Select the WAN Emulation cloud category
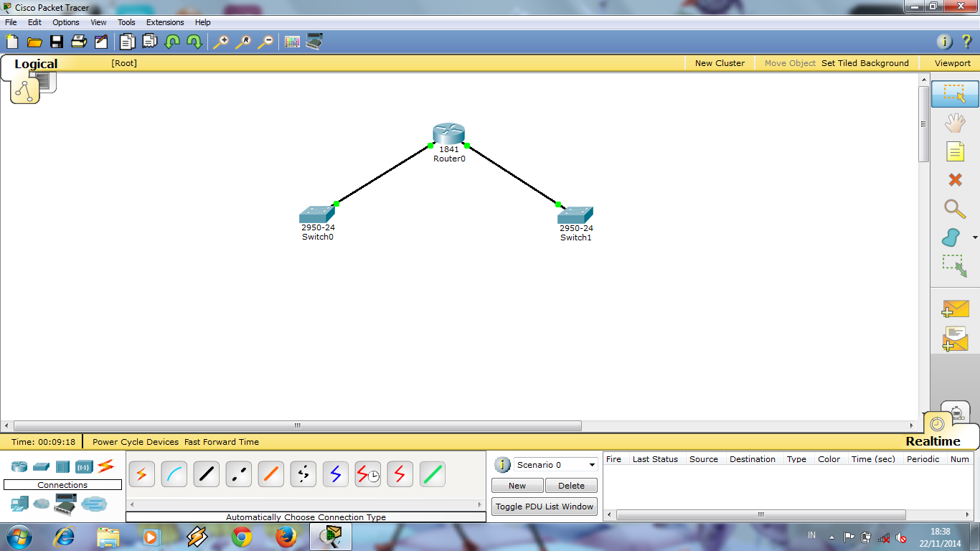Image resolution: width=980 pixels, height=551 pixels. 42,504
